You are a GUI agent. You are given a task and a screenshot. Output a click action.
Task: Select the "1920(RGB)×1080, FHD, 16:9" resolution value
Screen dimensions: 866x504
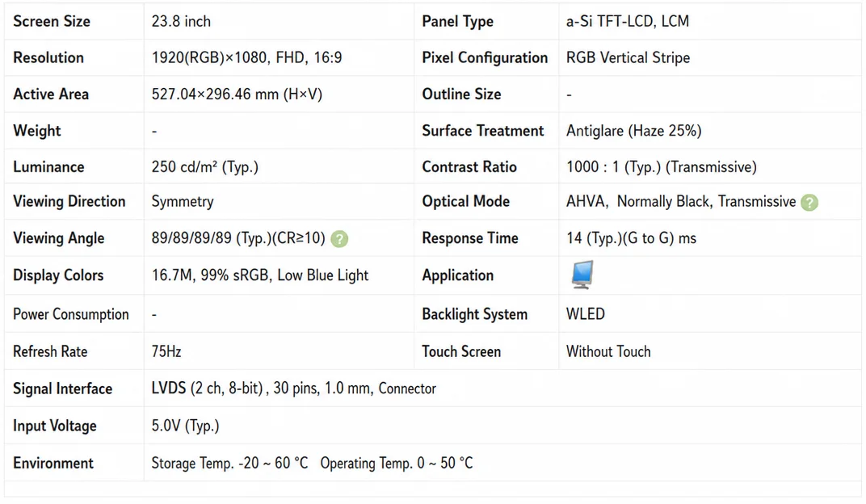(x=247, y=57)
